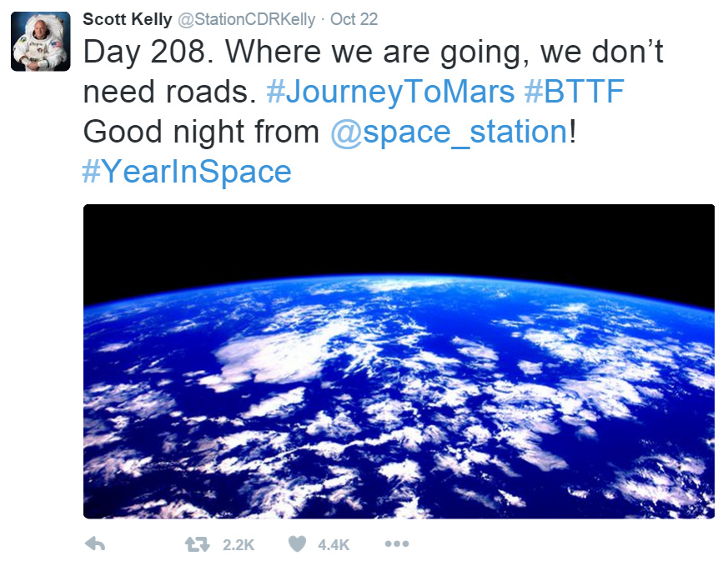Click the 'Good night from' text

[x=201, y=132]
